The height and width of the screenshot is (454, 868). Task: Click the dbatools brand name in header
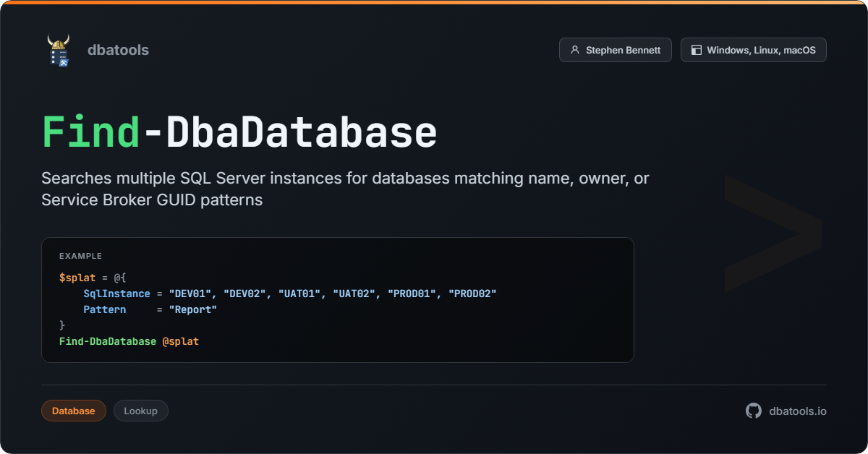click(x=118, y=50)
